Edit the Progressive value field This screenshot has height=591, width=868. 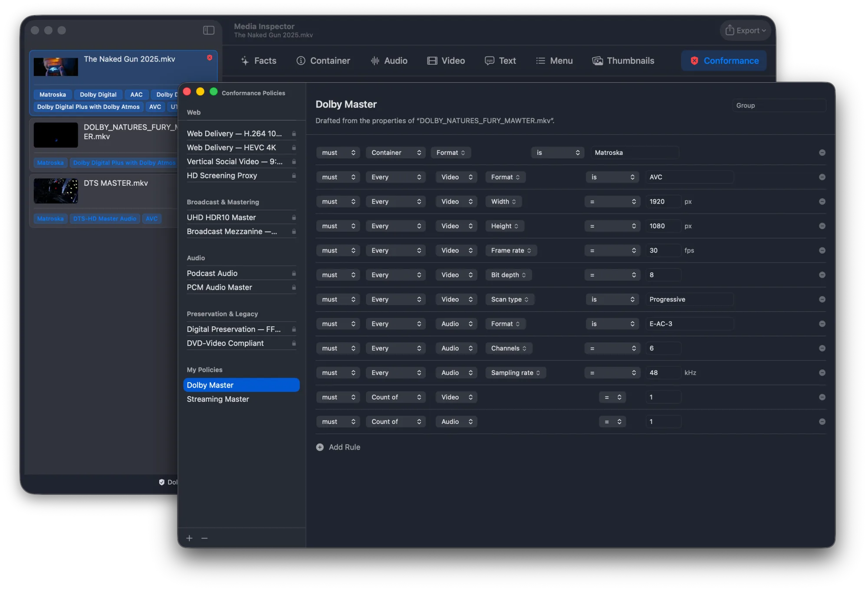click(x=689, y=299)
